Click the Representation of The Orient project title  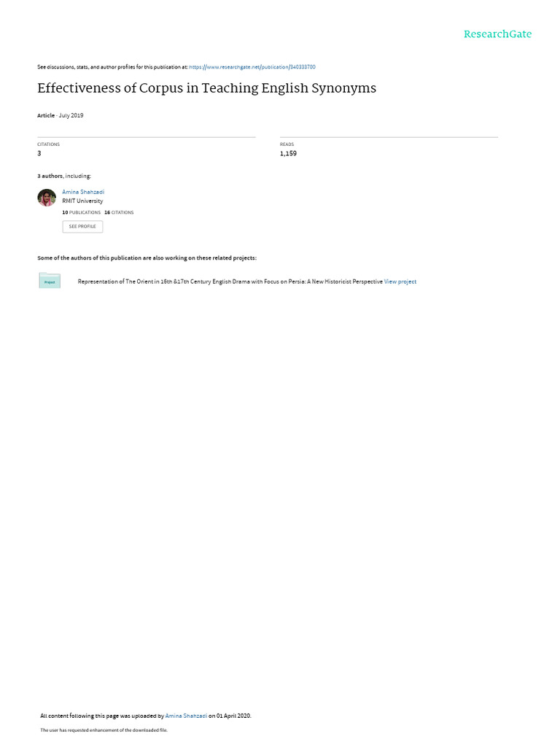[x=230, y=282]
